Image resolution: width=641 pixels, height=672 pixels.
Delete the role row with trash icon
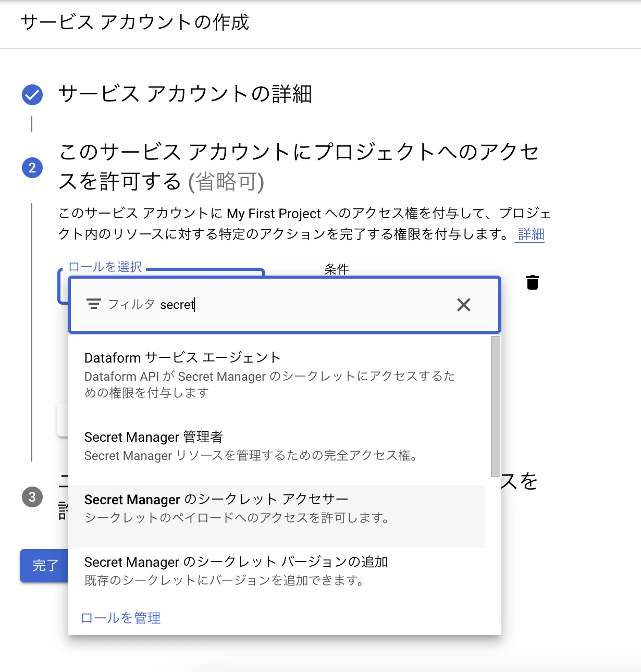(532, 282)
